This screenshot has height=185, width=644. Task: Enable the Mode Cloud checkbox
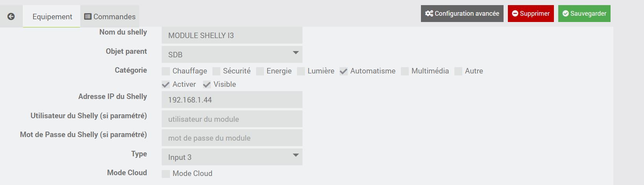(166, 174)
